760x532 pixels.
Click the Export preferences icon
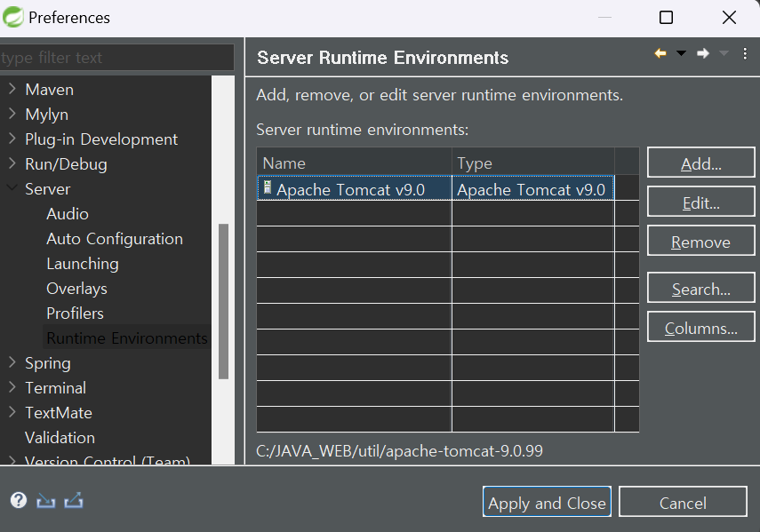click(x=74, y=500)
